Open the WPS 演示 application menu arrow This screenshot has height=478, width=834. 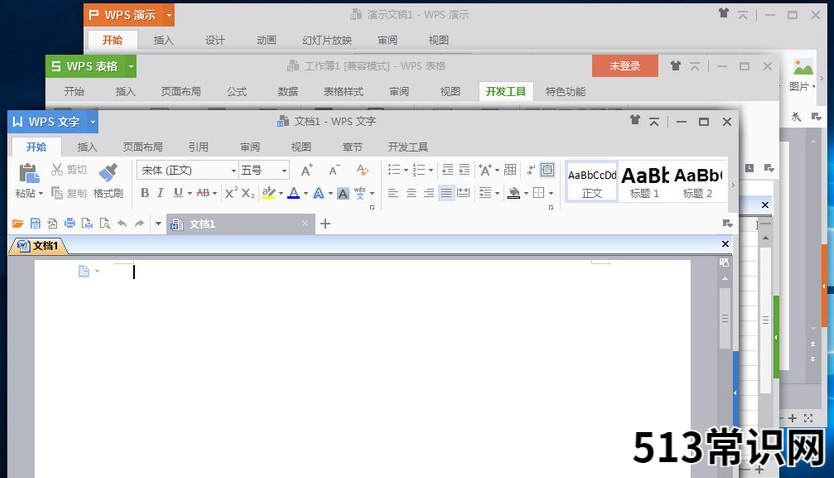point(169,15)
